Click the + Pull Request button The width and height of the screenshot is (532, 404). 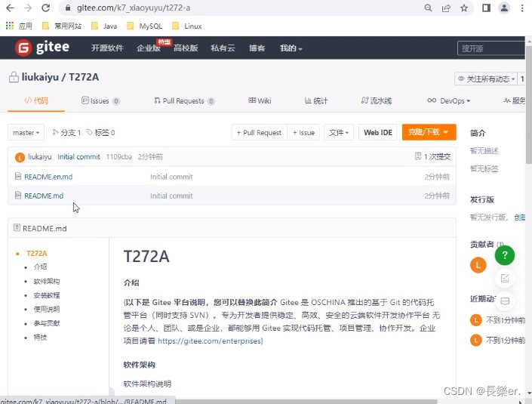point(260,132)
